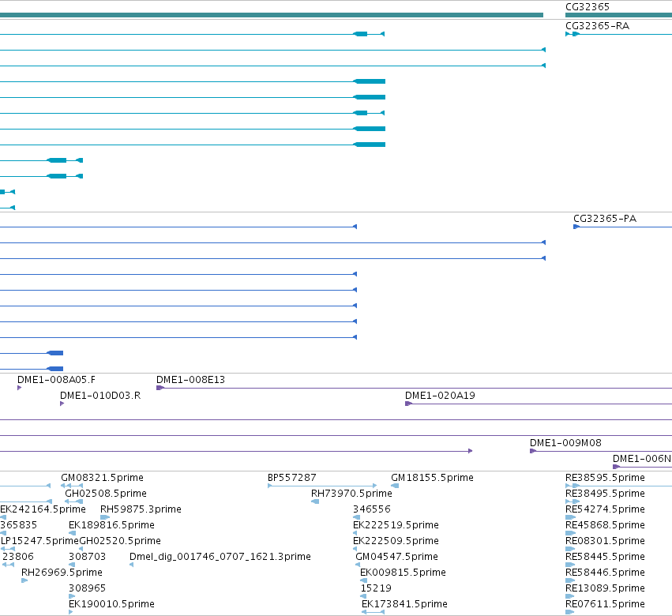
Task: Click the EK189816.5prime EST label
Action: pyautogui.click(x=111, y=525)
